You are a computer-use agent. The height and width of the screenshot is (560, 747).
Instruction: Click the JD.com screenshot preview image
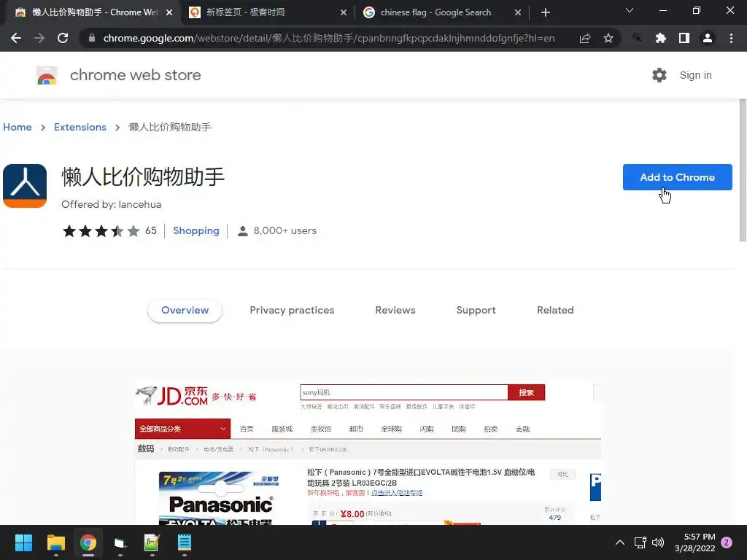click(368, 452)
